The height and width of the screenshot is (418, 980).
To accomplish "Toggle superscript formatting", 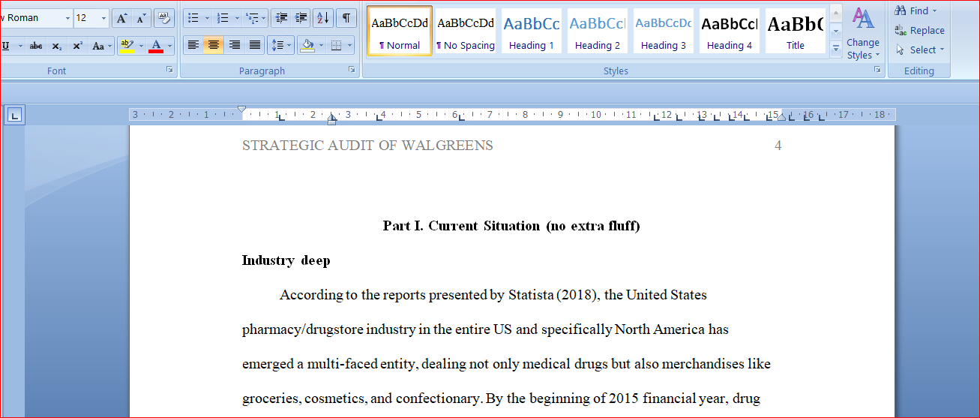I will 77,46.
